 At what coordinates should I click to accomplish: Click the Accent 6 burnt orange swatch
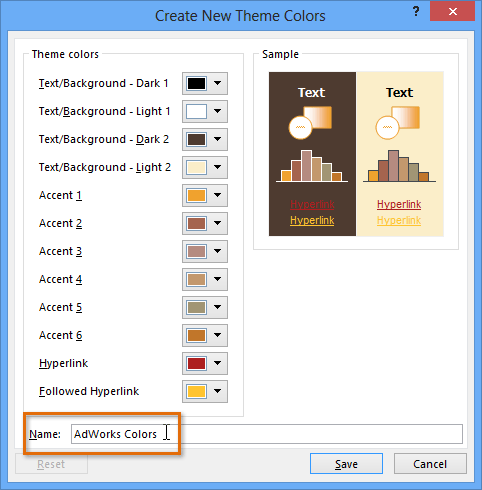[196, 335]
